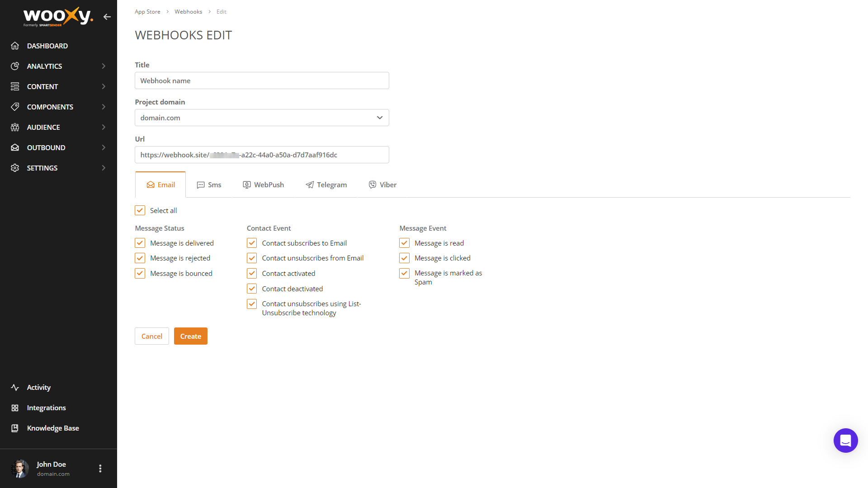Click John Doe's profile avatar

tap(20, 469)
